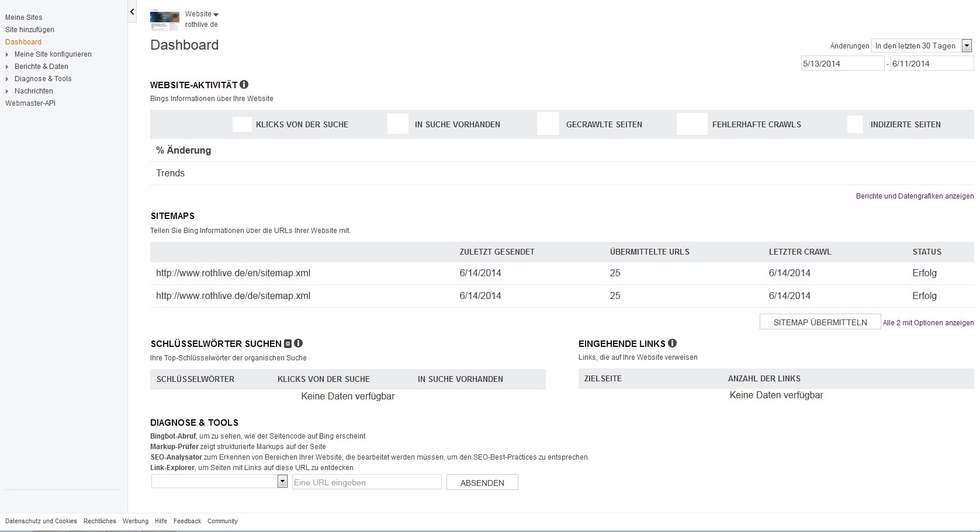Viewport: 980px width, 532px height.
Task: Open Nachrichten sidebar item
Action: [x=34, y=91]
